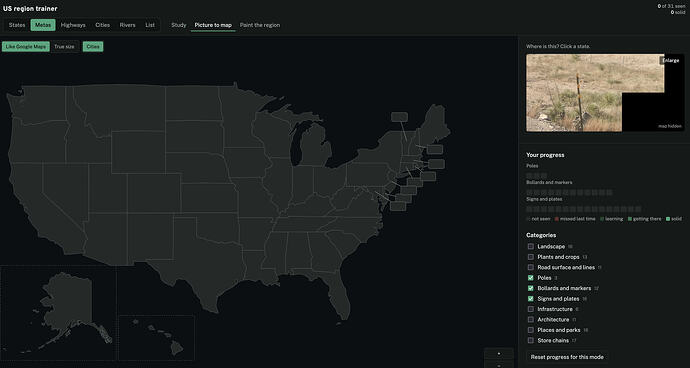Viewport: 690px width, 368px height.
Task: Uncheck the Bollards and markers category
Action: point(531,288)
